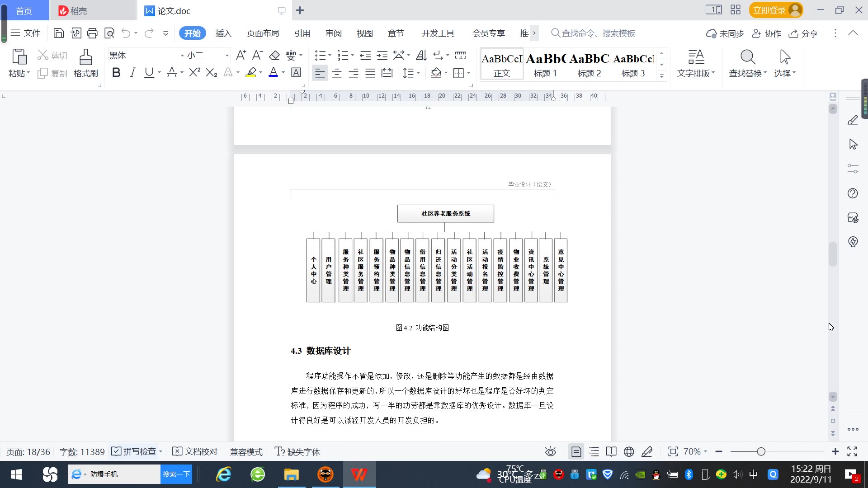Toggle Bold formatting
Screen dimensions: 868x488
coord(116,72)
